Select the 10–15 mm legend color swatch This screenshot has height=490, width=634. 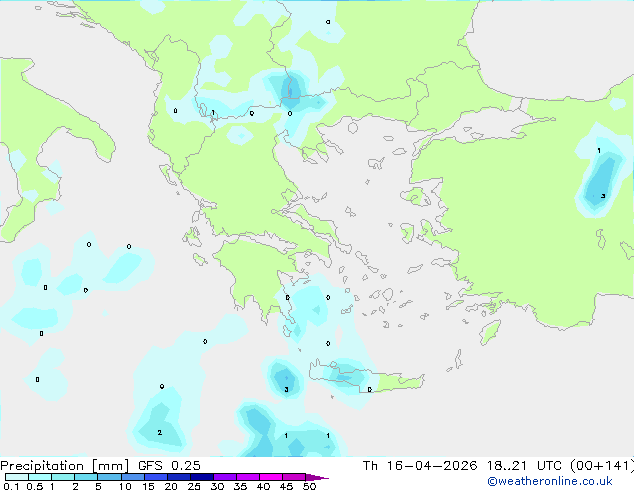(132, 477)
